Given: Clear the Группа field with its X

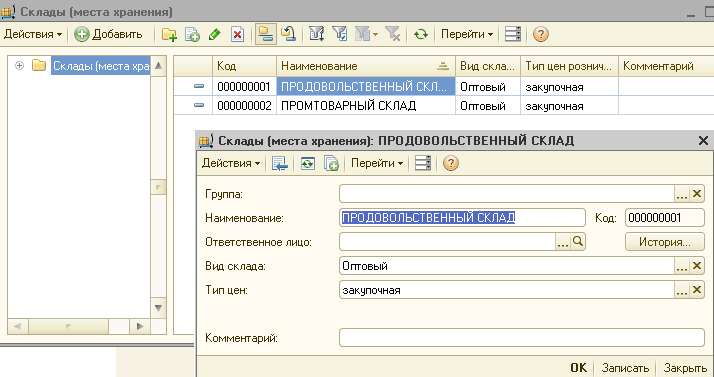Looking at the screenshot, I should [697, 194].
